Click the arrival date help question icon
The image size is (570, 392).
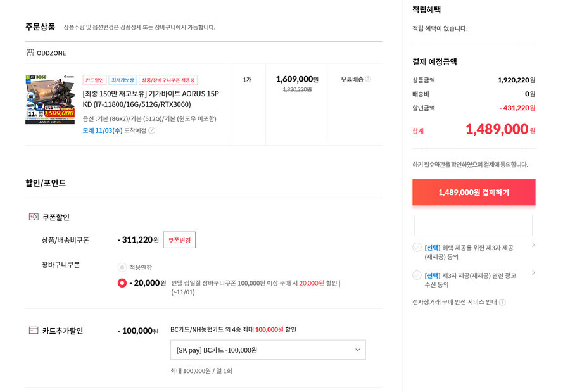coord(152,130)
